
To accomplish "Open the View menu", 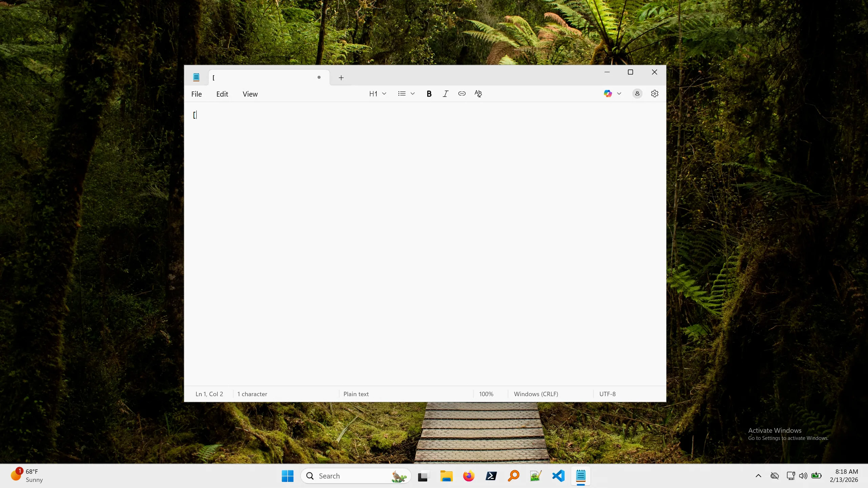I will click(x=250, y=94).
